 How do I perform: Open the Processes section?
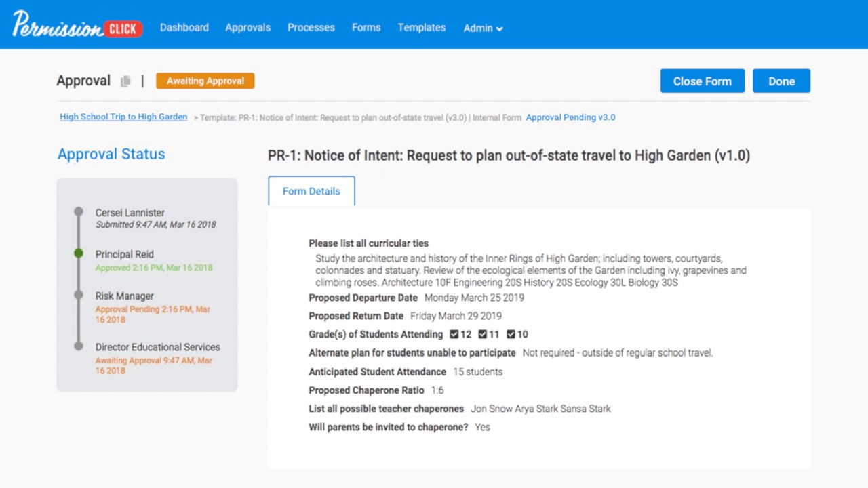(311, 28)
